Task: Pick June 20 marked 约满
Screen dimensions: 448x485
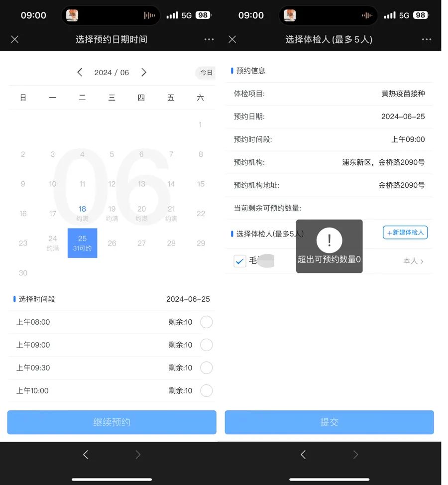Action: tap(141, 214)
